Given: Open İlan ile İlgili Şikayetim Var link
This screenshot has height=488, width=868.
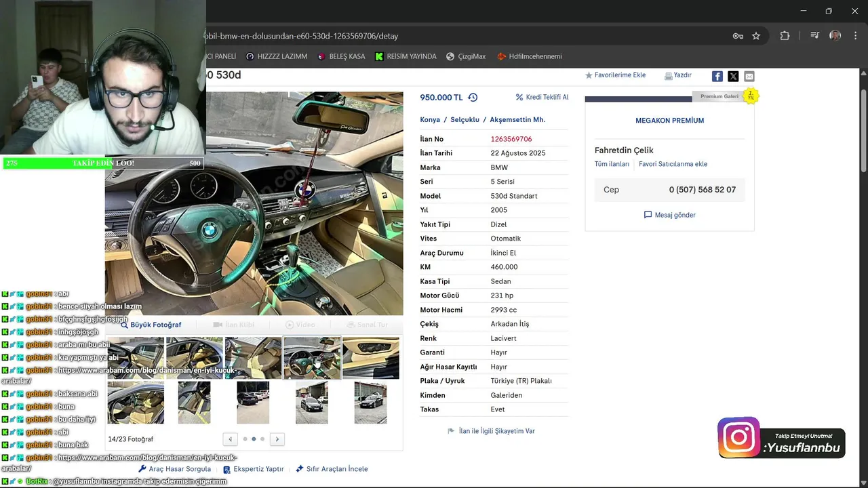Looking at the screenshot, I should pos(492,431).
